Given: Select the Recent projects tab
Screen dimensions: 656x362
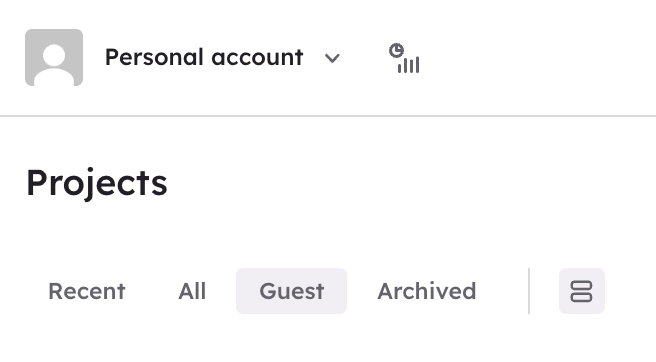Looking at the screenshot, I should click(87, 291).
